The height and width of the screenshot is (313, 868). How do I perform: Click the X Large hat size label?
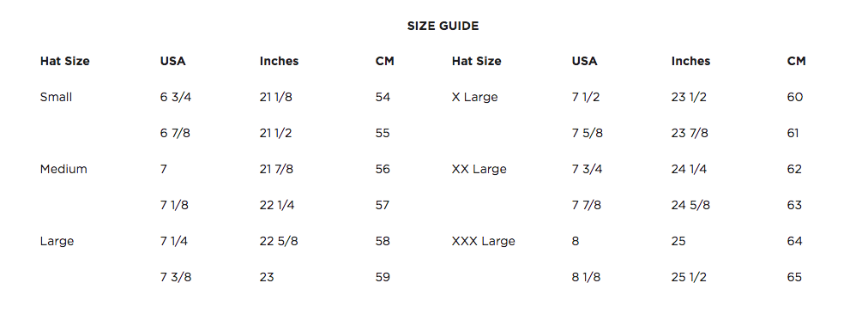474,97
